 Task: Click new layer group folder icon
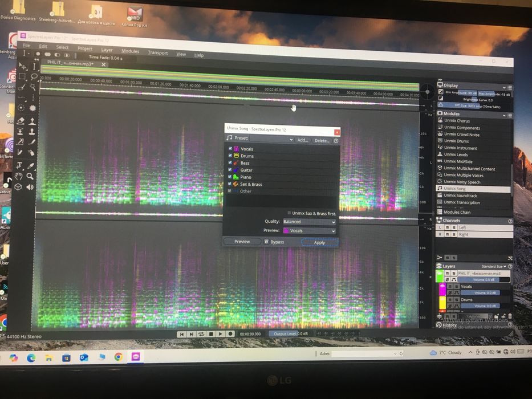[x=497, y=316]
